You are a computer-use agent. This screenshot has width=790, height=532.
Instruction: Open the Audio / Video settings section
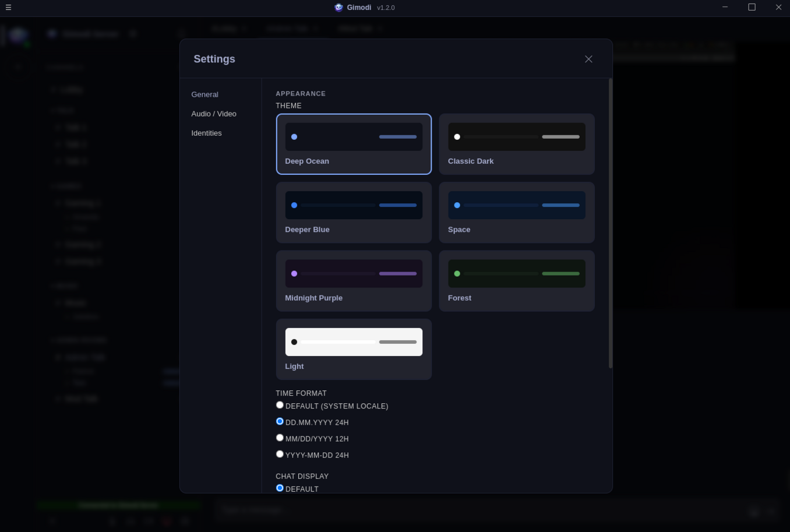pos(214,114)
